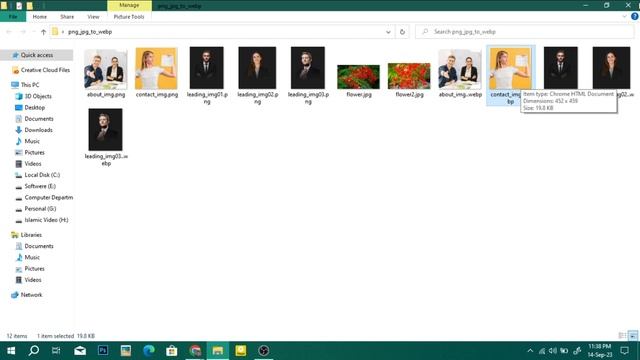Open the Help question mark icon
640x360 pixels.
click(x=635, y=17)
